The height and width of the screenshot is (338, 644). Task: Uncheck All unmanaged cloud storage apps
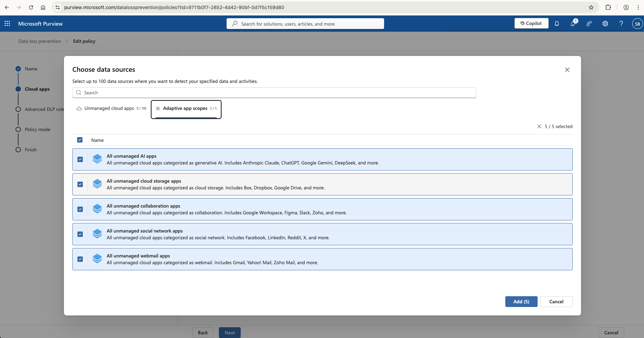tap(80, 184)
